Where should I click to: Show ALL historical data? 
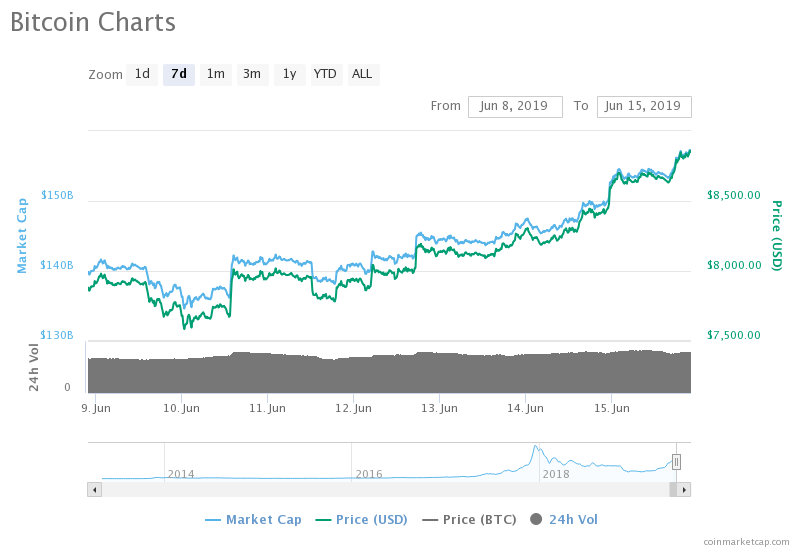(x=363, y=74)
